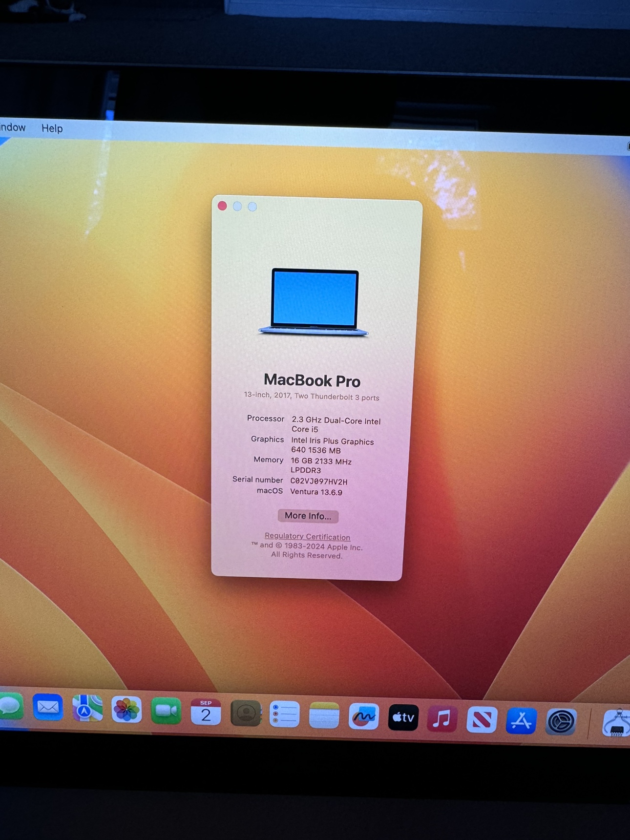Screen dimensions: 630x840
Task: Open Freeform from the Dock
Action: tap(364, 717)
